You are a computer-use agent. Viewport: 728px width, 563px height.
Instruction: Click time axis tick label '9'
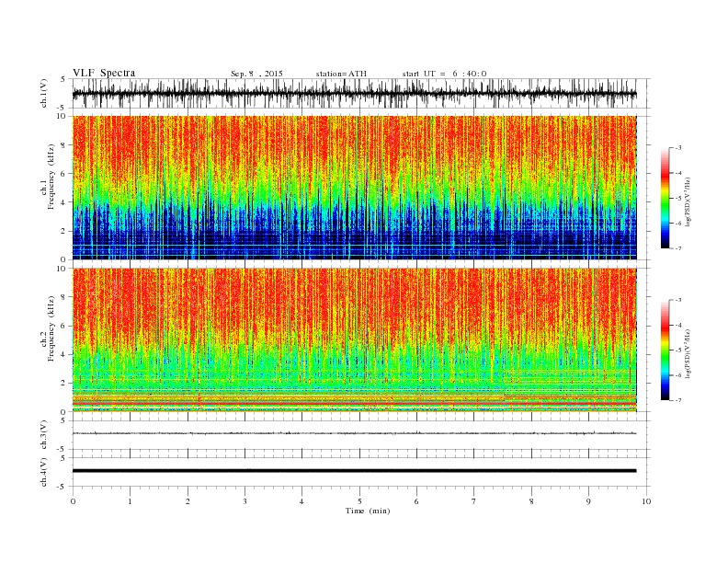click(x=588, y=501)
